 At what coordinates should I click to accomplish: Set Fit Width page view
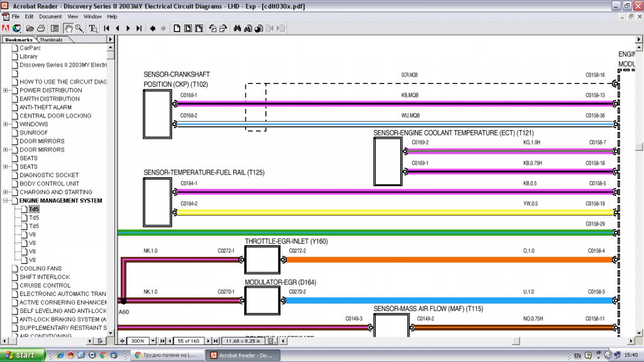tap(199, 28)
